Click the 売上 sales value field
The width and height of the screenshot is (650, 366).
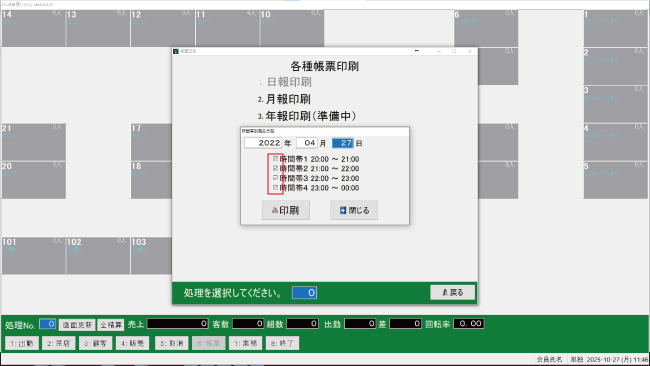[x=178, y=324]
